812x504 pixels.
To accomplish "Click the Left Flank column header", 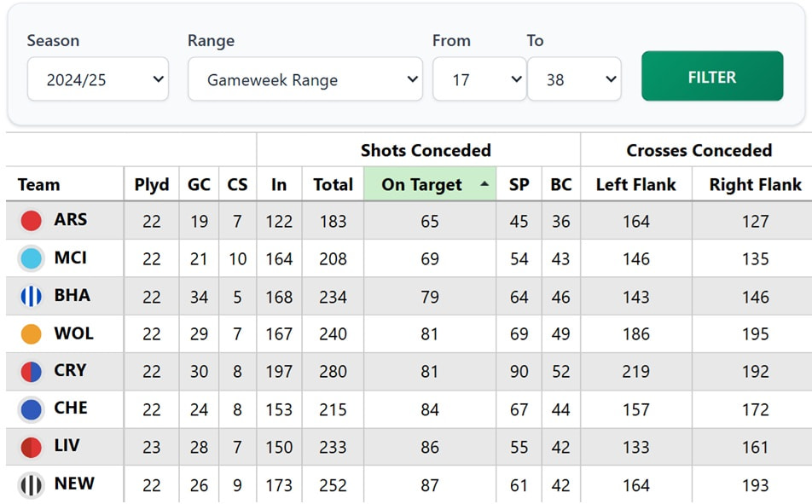I will click(636, 184).
